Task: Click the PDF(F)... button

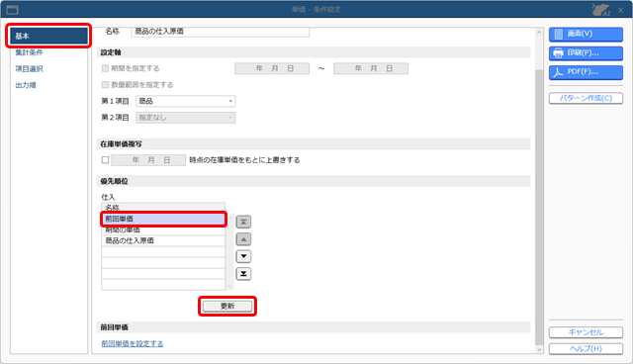Action: tap(586, 72)
